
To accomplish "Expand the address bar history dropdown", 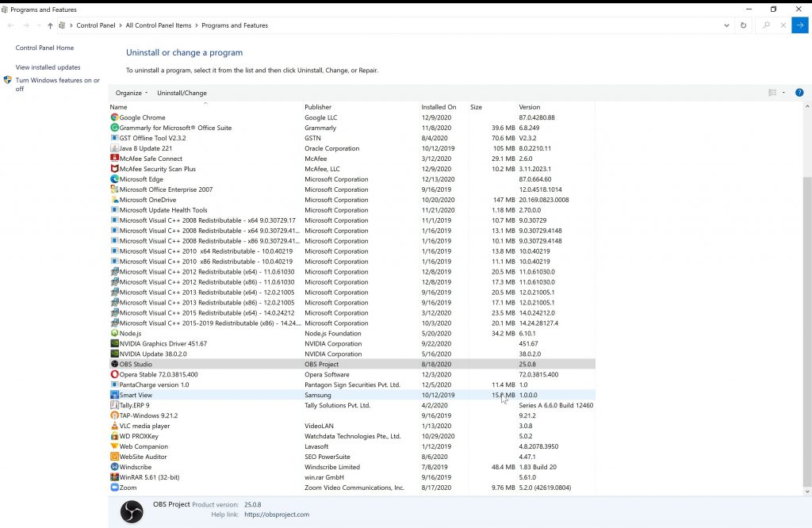I will (726, 25).
